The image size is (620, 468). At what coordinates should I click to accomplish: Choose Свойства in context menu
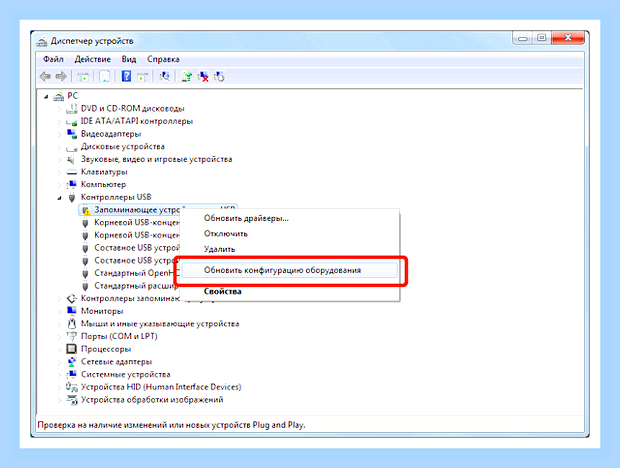[289, 291]
